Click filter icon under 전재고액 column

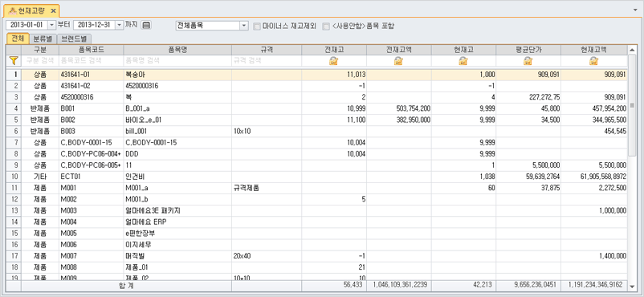[x=398, y=61]
